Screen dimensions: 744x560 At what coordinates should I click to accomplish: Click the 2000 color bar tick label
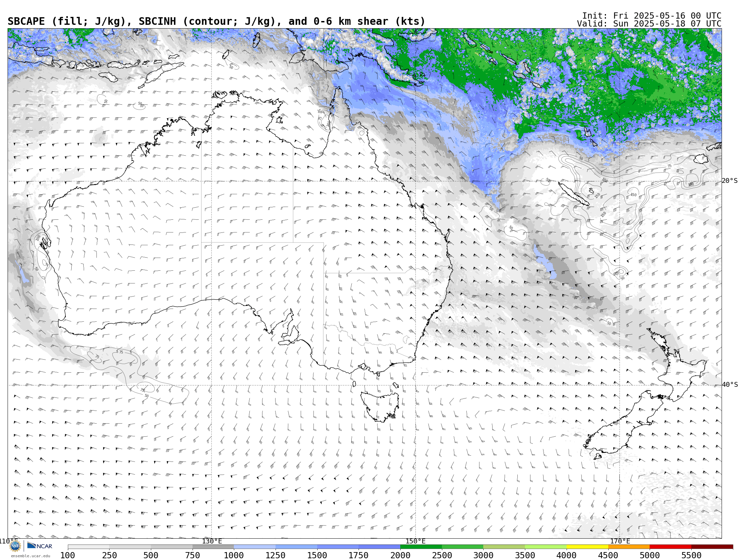(x=400, y=555)
